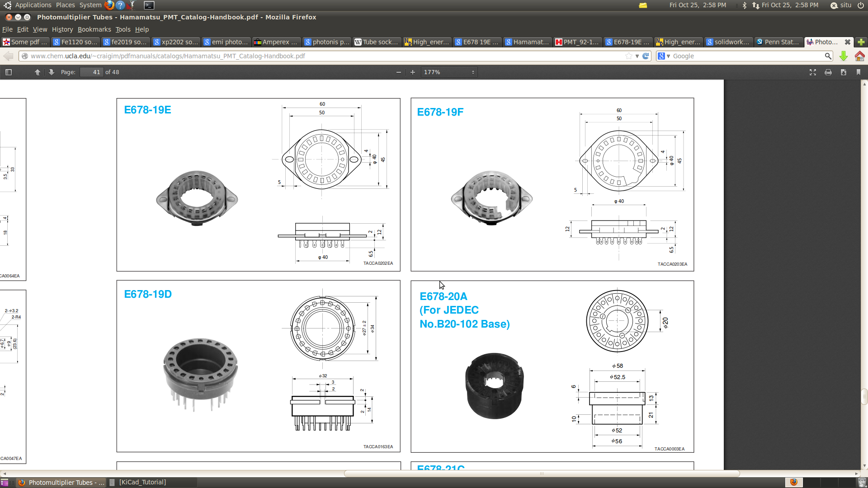Click the URL address bar

[325, 56]
